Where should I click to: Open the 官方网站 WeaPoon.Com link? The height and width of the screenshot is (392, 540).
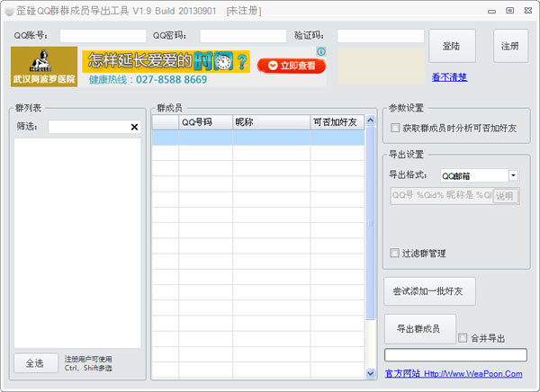coord(454,374)
